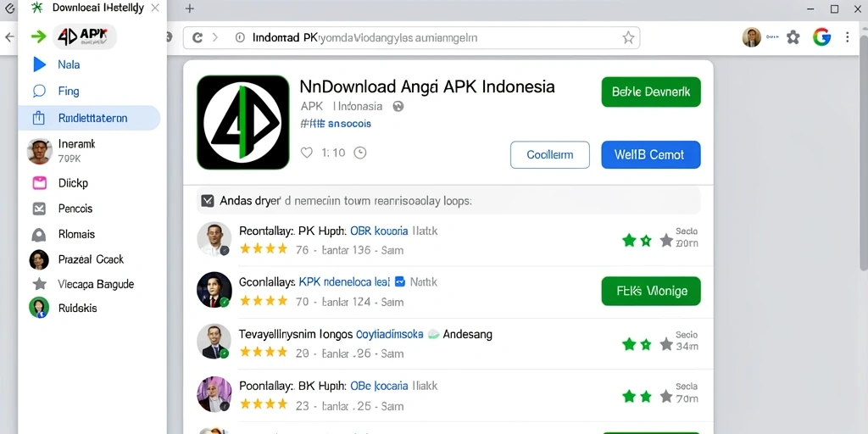Screen dimensions: 868x434
Task: Click the Google G icon in toolbar
Action: (821, 37)
